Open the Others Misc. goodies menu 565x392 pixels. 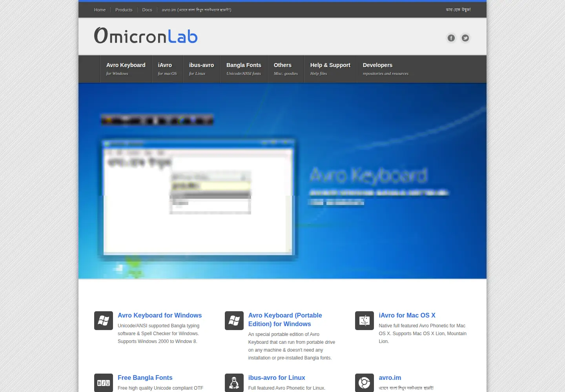pyautogui.click(x=286, y=69)
